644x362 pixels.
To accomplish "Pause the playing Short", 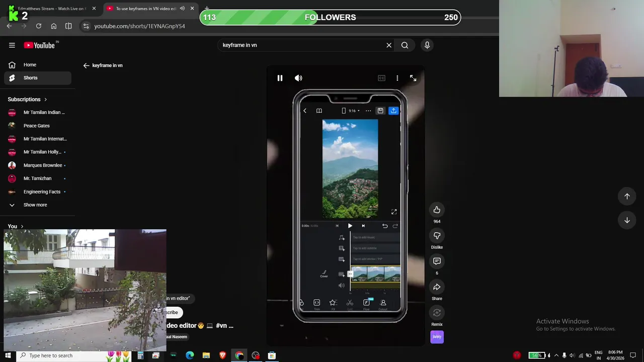I will [280, 78].
